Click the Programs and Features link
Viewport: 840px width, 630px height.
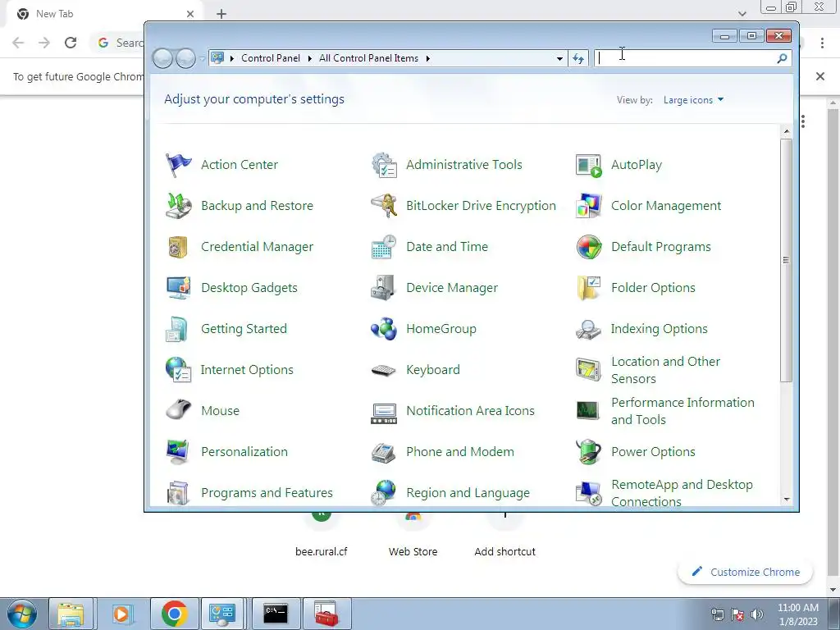tap(267, 493)
